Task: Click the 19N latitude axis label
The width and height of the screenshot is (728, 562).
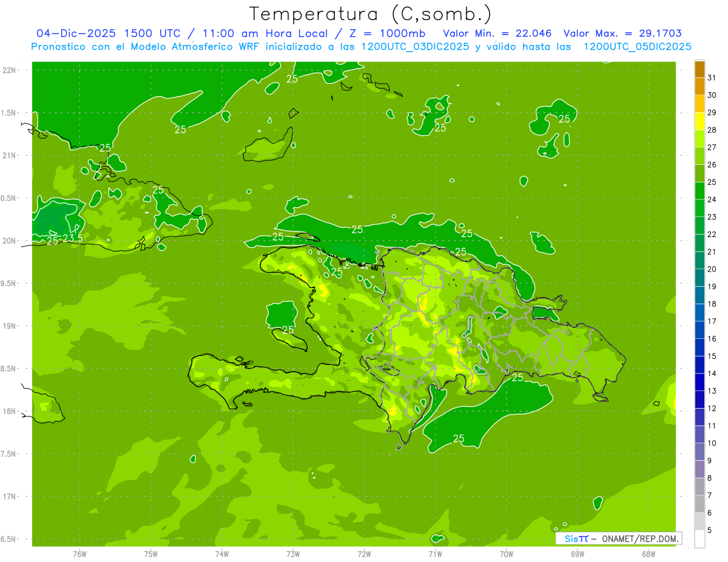Action: (x=9, y=326)
